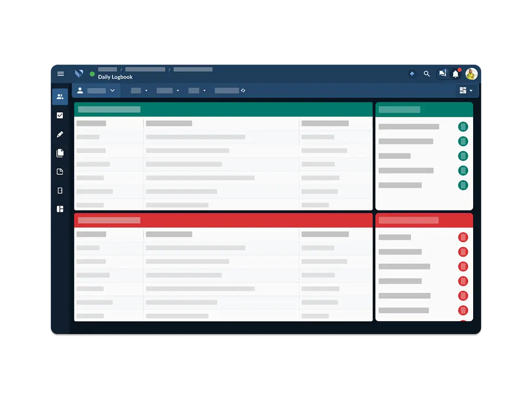The width and height of the screenshot is (532, 399).
Task: Expand the person selector chevron
Action: 113,90
